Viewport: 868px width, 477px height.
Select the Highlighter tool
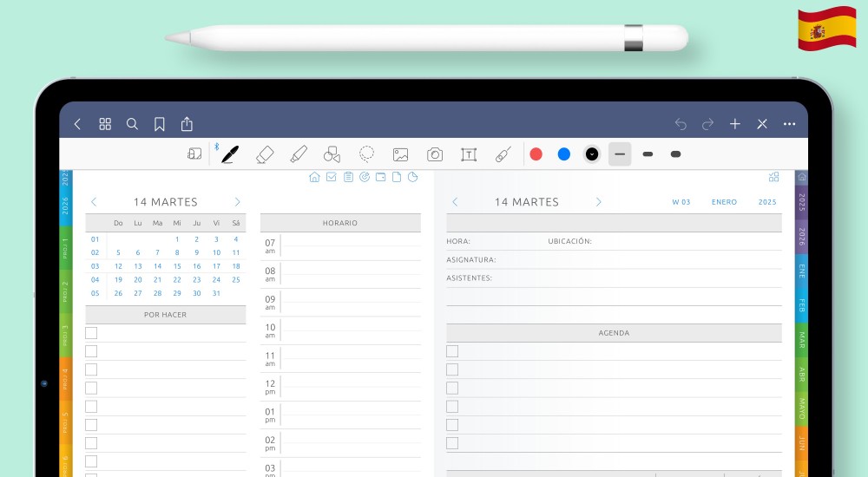(299, 154)
